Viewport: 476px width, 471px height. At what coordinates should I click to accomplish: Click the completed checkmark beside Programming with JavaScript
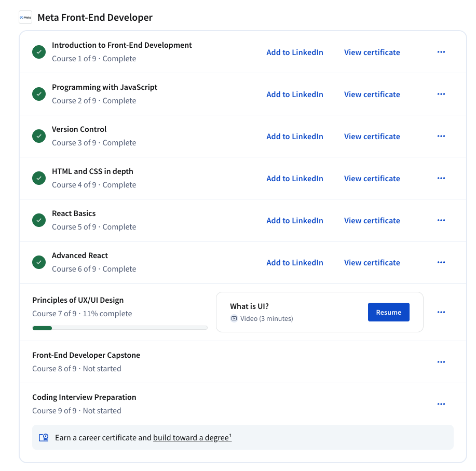(38, 94)
